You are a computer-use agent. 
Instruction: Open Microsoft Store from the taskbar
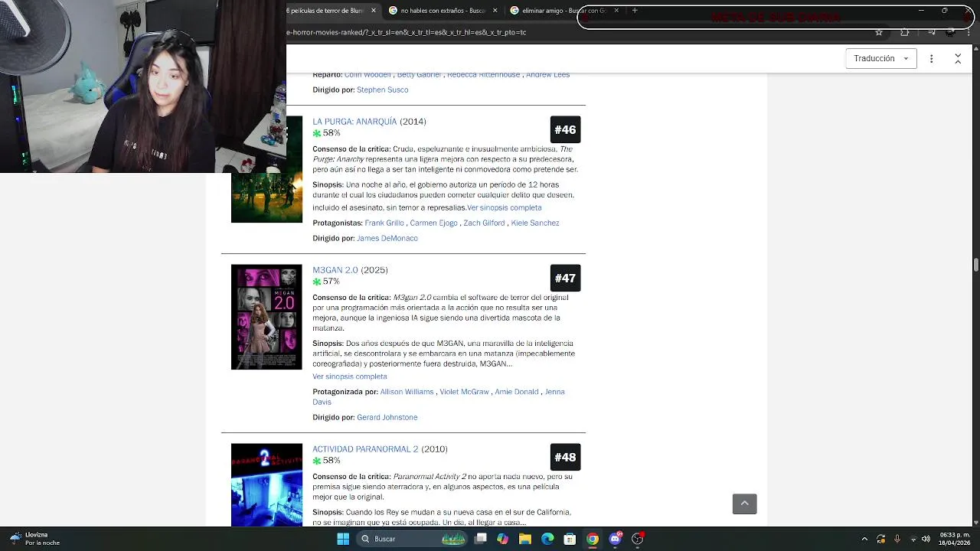click(570, 539)
